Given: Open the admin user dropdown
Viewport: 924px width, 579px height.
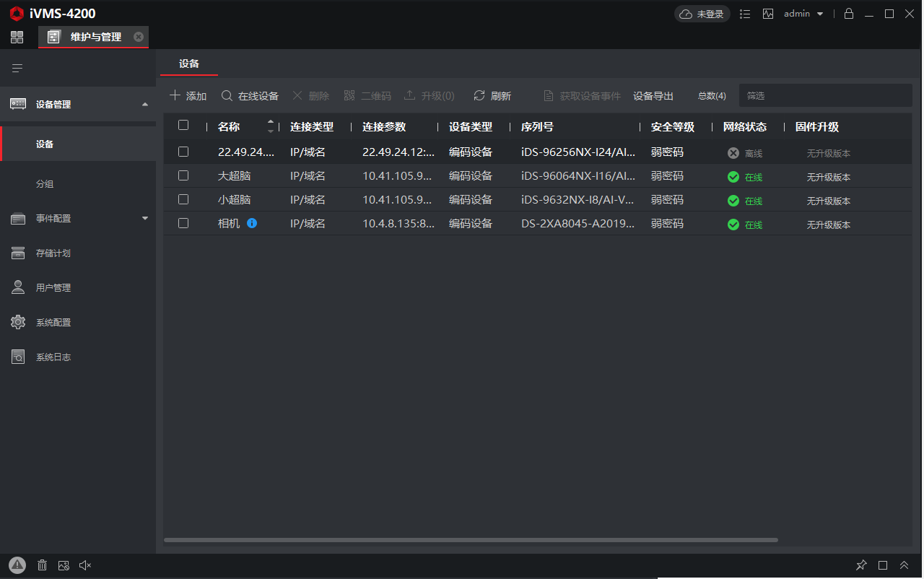Looking at the screenshot, I should tap(803, 14).
